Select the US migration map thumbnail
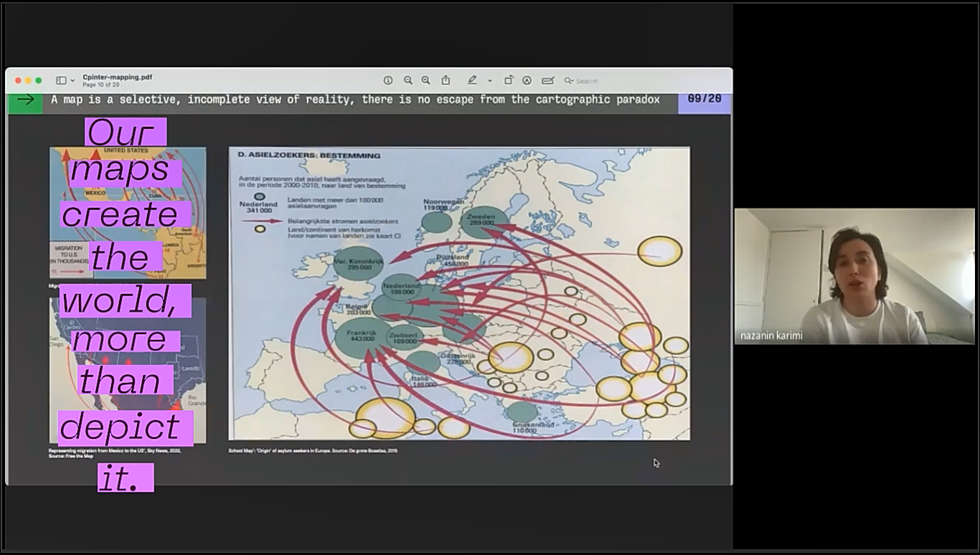The width and height of the screenshot is (980, 555). click(127, 212)
